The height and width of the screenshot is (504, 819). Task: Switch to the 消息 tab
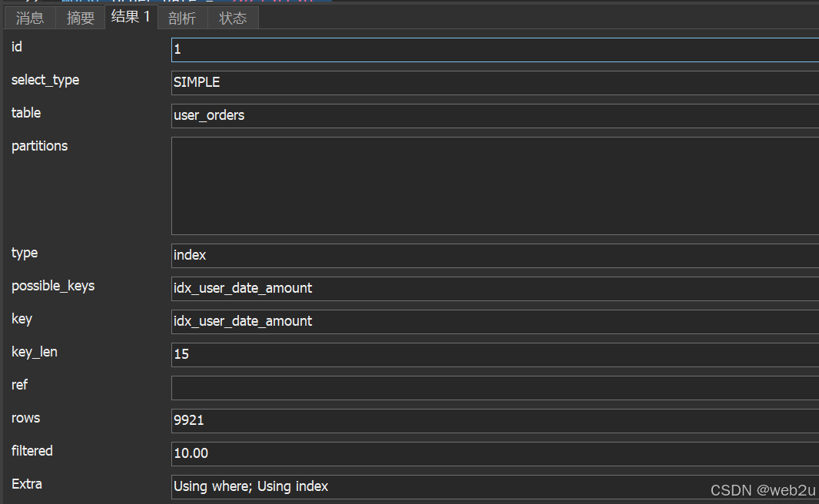click(x=30, y=18)
